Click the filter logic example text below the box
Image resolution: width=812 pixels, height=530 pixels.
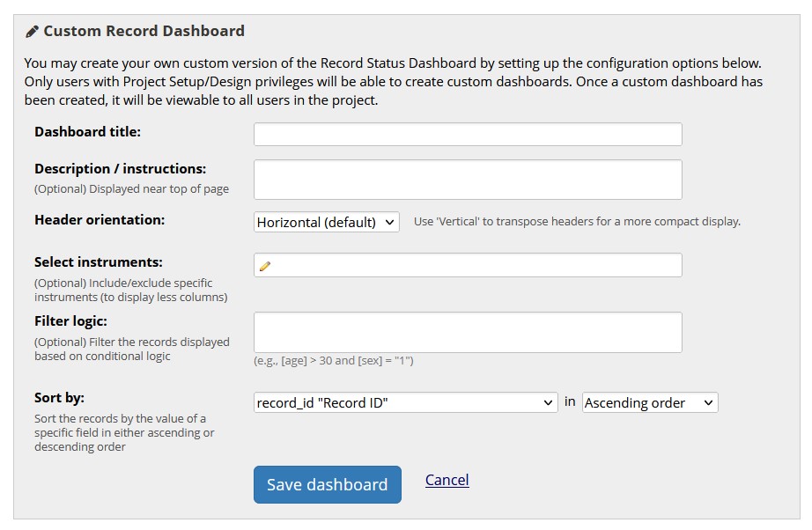pyautogui.click(x=334, y=361)
